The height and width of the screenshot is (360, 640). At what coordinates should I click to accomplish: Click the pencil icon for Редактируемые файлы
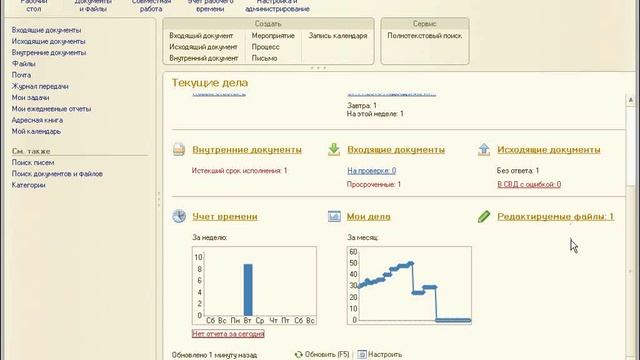[484, 216]
